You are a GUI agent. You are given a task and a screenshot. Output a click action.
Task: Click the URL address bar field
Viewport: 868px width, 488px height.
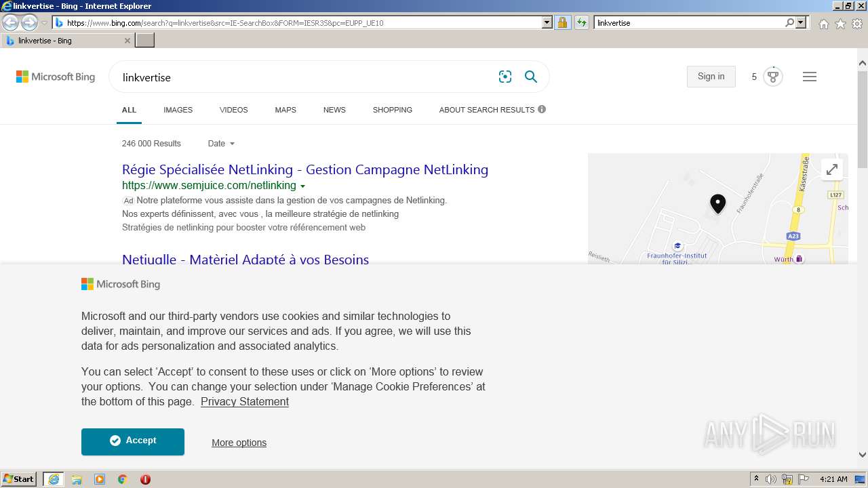[x=297, y=22]
